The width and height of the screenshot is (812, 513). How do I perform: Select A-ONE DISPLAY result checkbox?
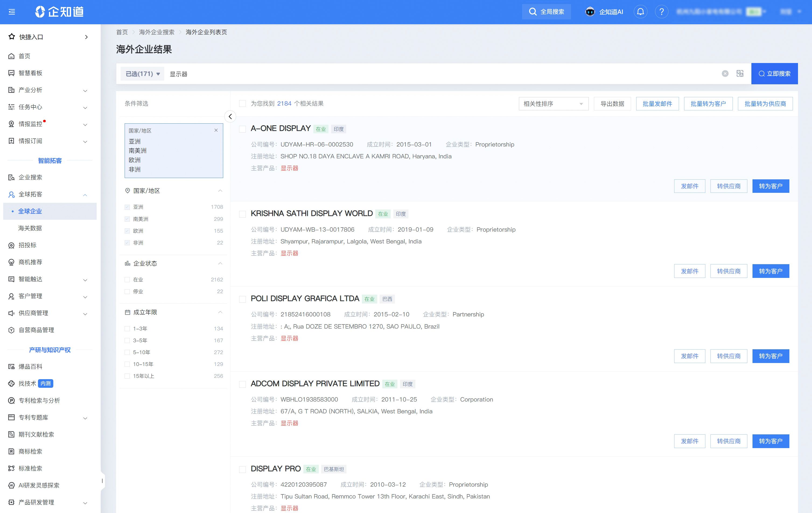[243, 129]
